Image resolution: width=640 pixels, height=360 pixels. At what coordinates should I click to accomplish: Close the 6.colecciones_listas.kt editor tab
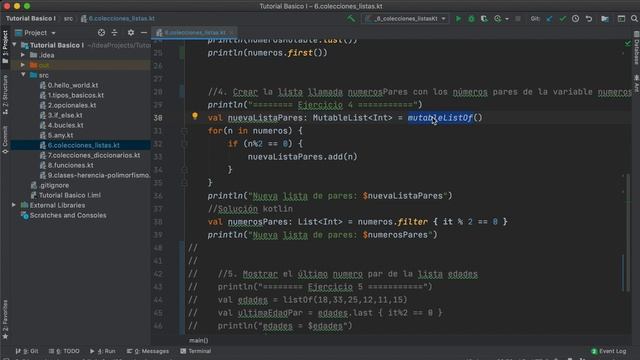231,33
